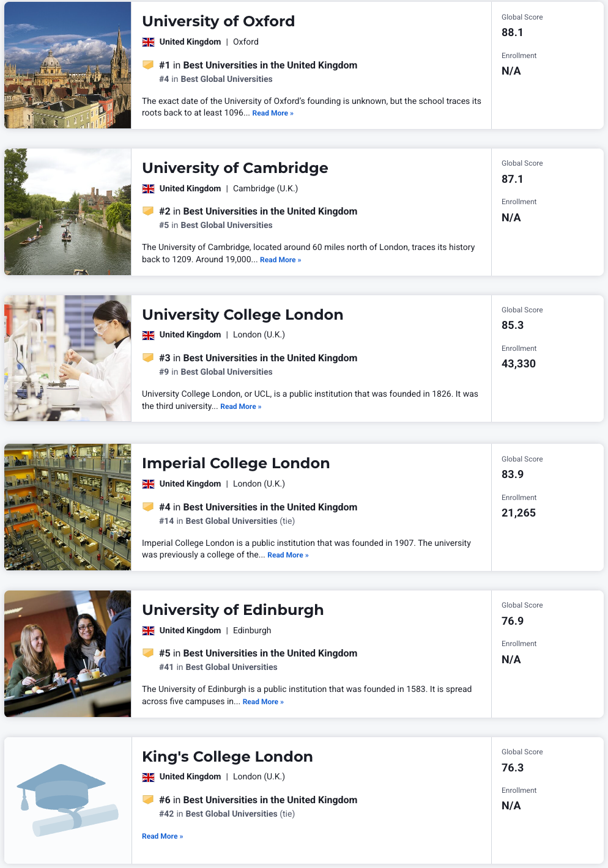Open Read More for University of Cambridge
Image resolution: width=608 pixels, height=868 pixels.
[x=280, y=260]
